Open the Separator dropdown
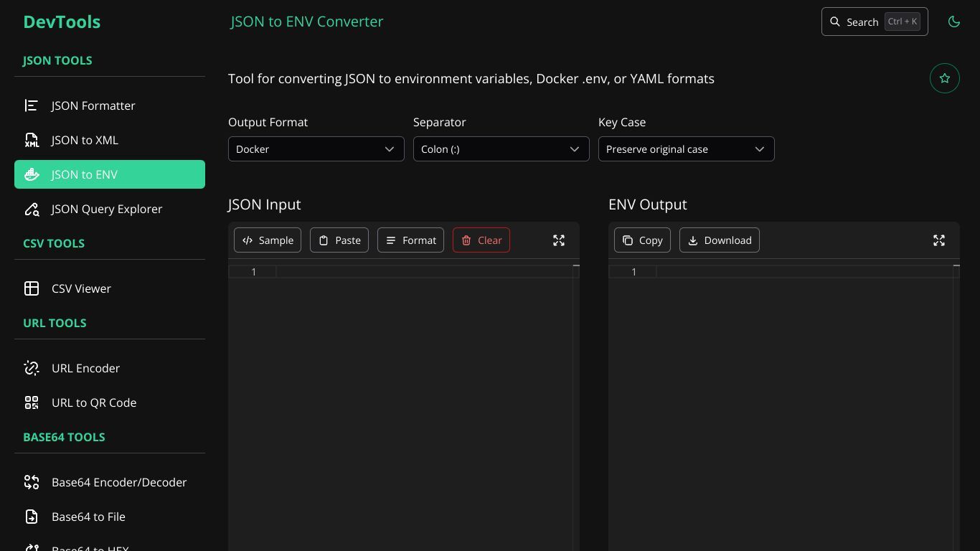This screenshot has height=551, width=980. click(501, 149)
